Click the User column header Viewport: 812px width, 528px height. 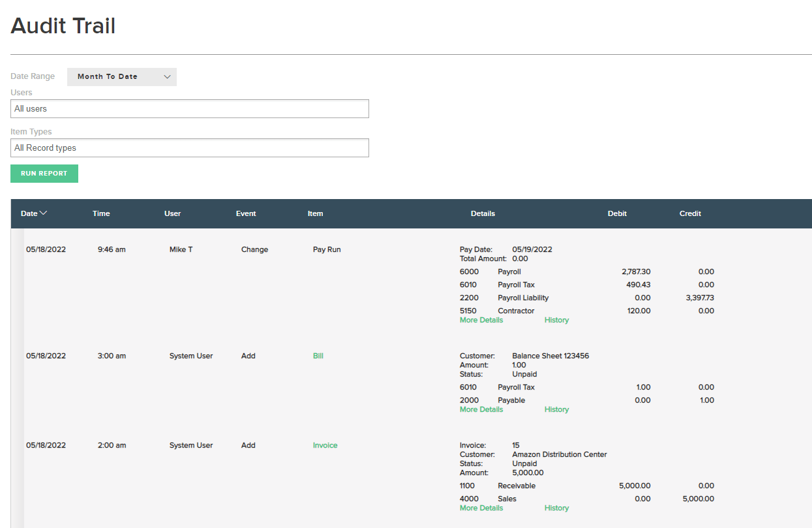click(172, 213)
